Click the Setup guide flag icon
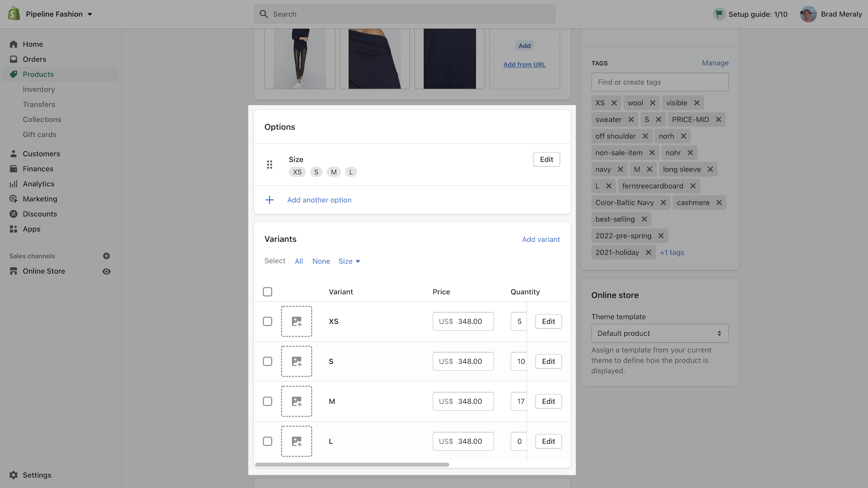The image size is (868, 488). coord(719,14)
